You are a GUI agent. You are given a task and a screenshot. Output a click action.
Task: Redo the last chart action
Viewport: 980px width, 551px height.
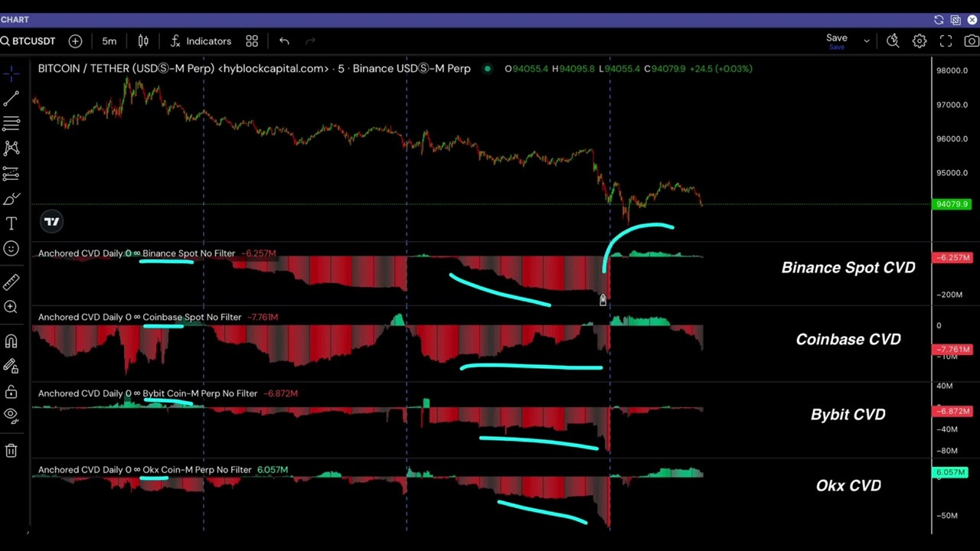310,41
